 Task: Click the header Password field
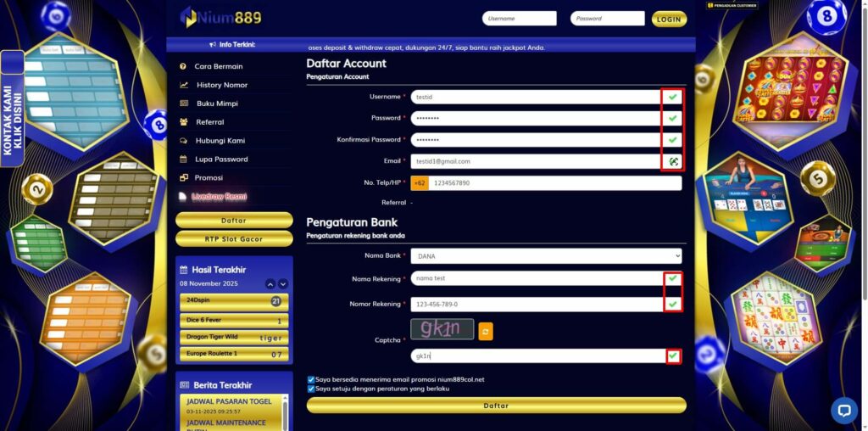[x=607, y=19]
